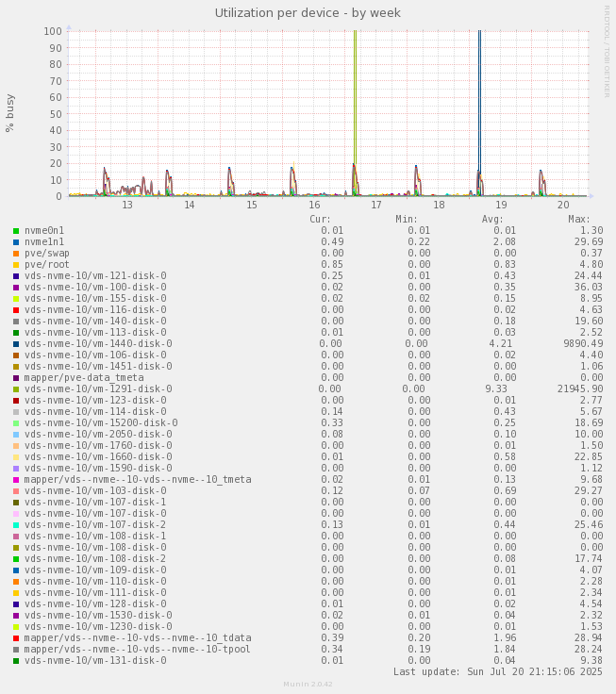Click the 'Max:' column header
The height and width of the screenshot is (694, 616).
point(579,220)
